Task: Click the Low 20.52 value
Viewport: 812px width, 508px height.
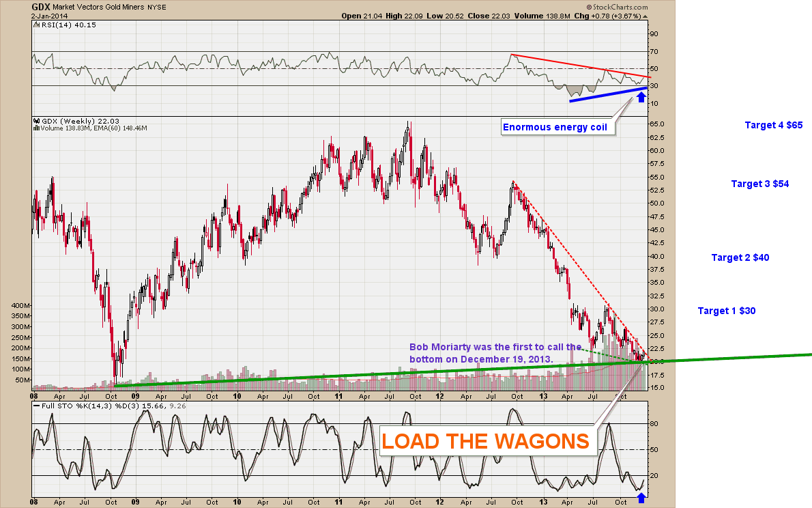Action: (x=446, y=16)
